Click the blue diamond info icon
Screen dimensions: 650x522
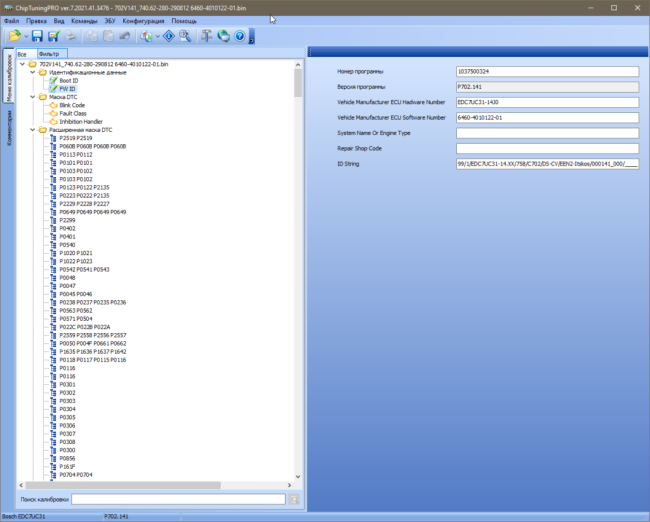tap(169, 36)
